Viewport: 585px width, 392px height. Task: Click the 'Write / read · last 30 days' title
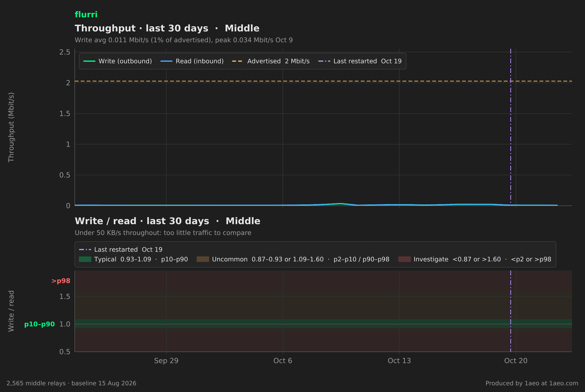click(167, 221)
